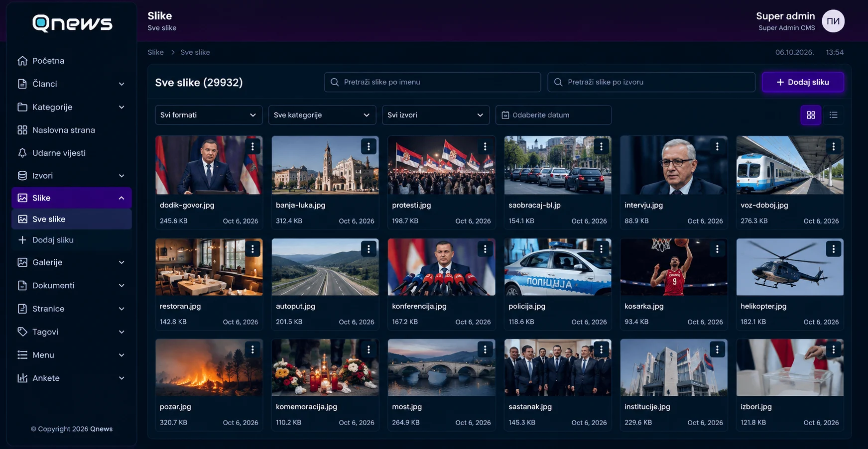Open the Odaberite datum date picker

(553, 115)
